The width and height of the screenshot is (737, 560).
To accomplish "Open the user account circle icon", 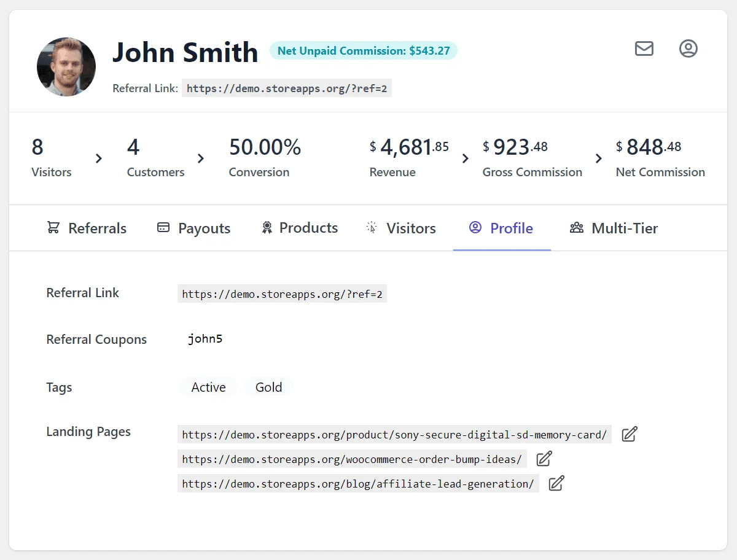I will tap(688, 49).
